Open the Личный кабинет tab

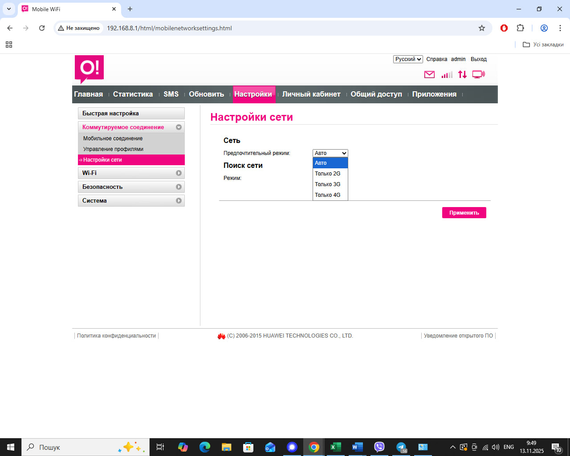click(x=311, y=94)
